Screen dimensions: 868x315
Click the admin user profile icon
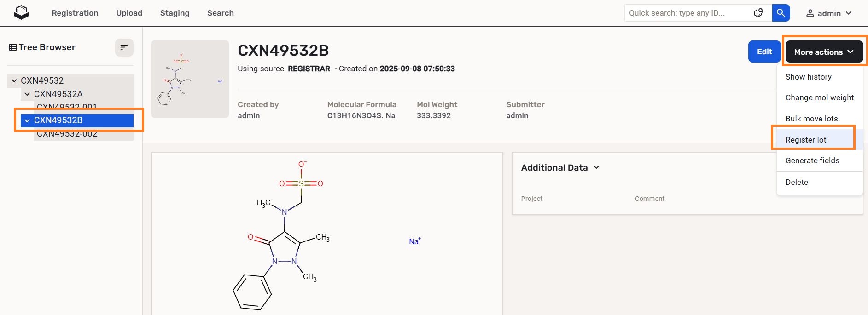[810, 13]
